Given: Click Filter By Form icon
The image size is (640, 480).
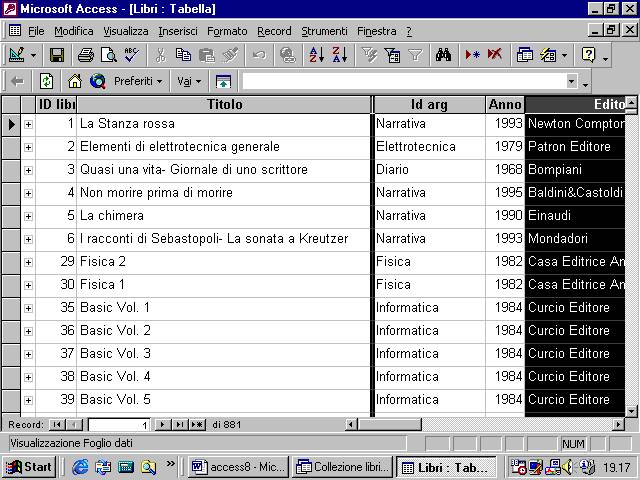Looking at the screenshot, I should coord(392,55).
